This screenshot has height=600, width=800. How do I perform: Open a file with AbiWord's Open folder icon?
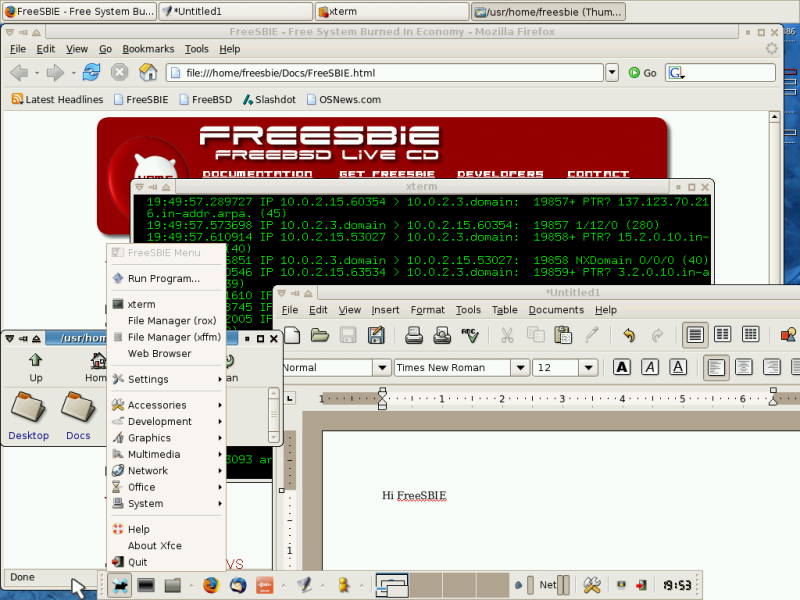pos(320,335)
